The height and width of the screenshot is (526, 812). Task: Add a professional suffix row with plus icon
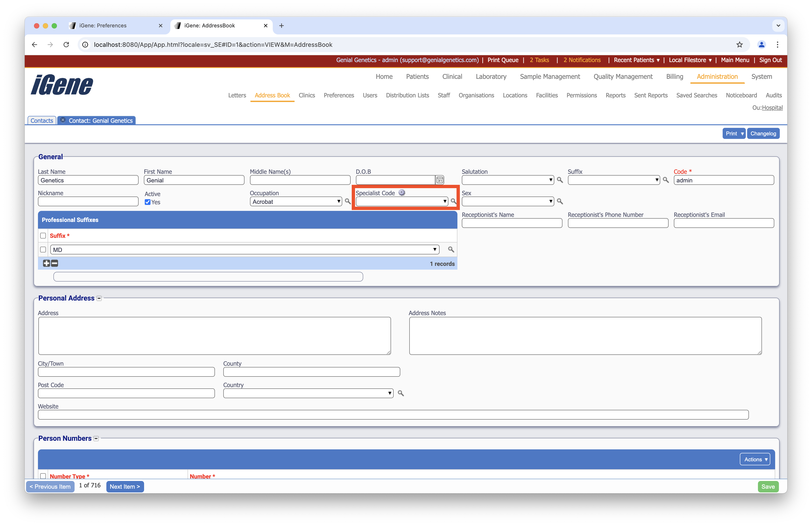click(x=46, y=263)
